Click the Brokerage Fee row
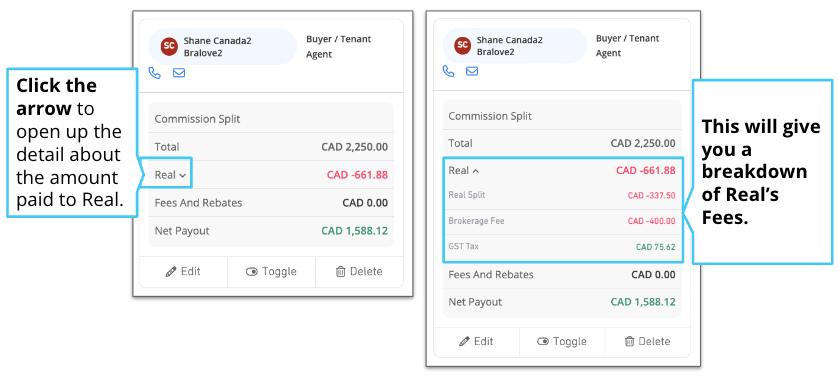Screen dimensions: 838x379 [x=562, y=221]
